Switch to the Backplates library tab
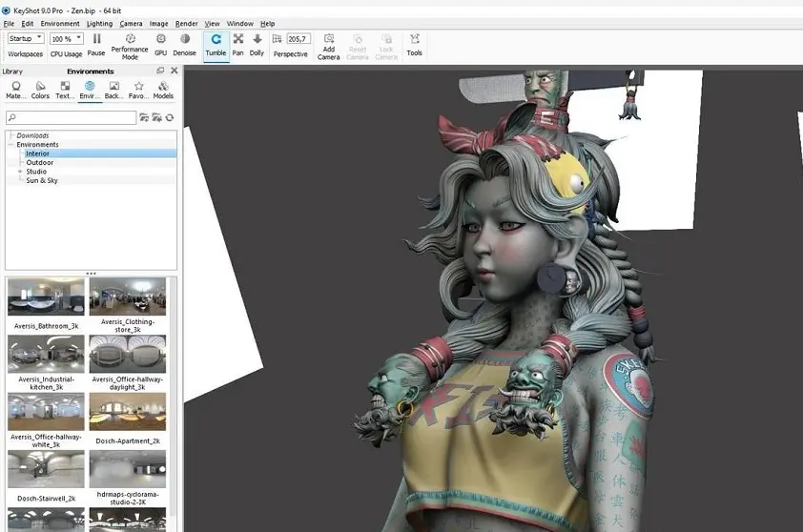 click(x=113, y=91)
